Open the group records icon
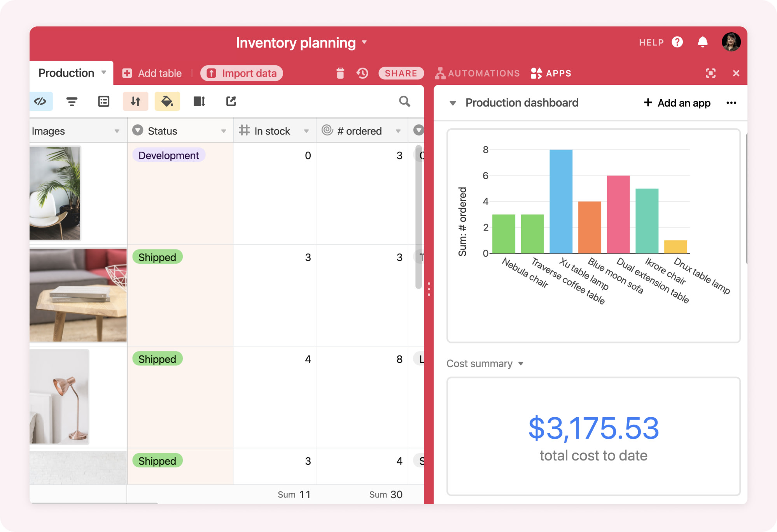 point(103,101)
